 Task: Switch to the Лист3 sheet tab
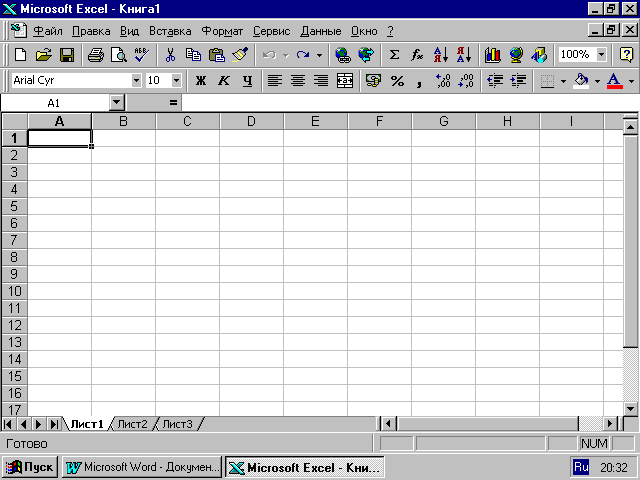[x=177, y=424]
